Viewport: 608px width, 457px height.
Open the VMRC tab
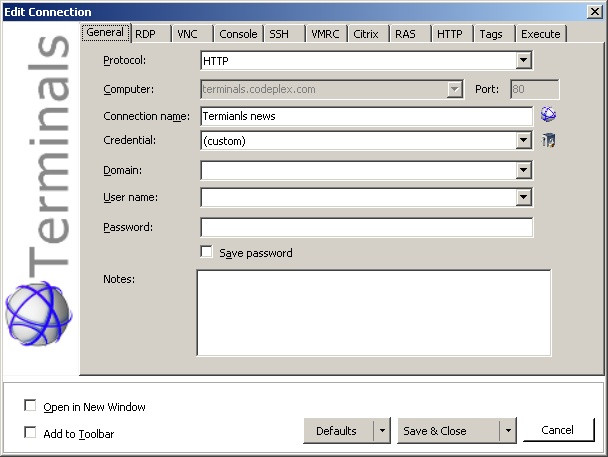click(x=326, y=34)
